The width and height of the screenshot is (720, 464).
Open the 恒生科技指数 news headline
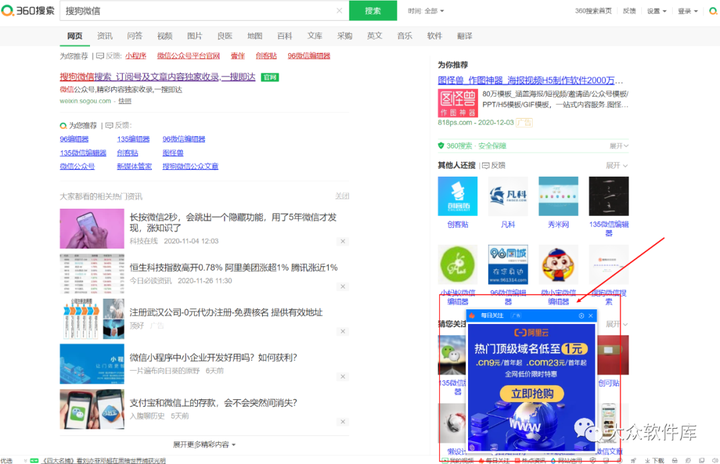coord(234,267)
